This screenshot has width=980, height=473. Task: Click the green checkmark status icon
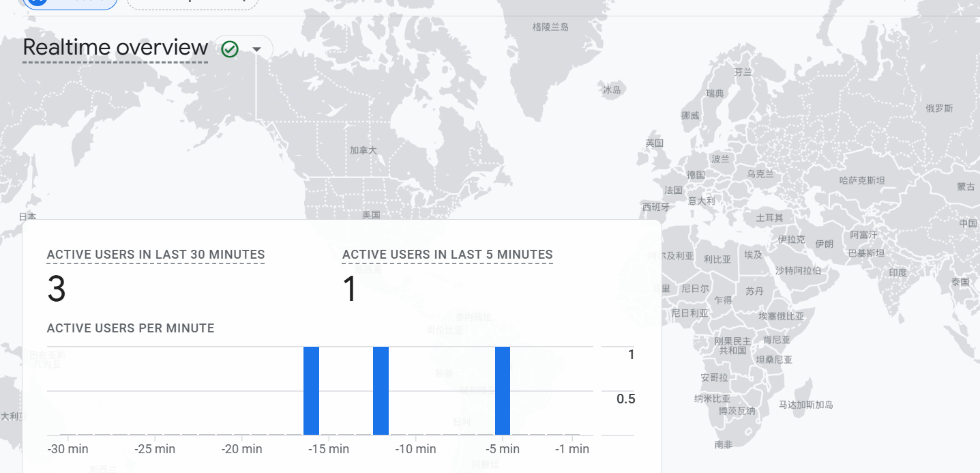coord(230,49)
